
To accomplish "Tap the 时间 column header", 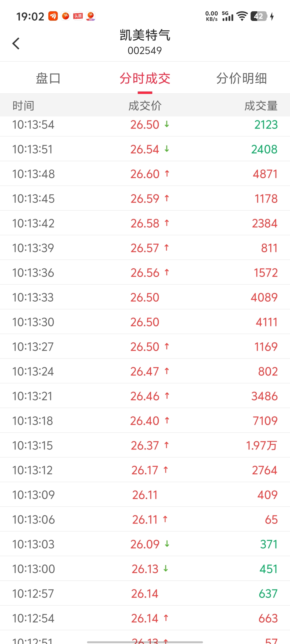I will click(23, 106).
